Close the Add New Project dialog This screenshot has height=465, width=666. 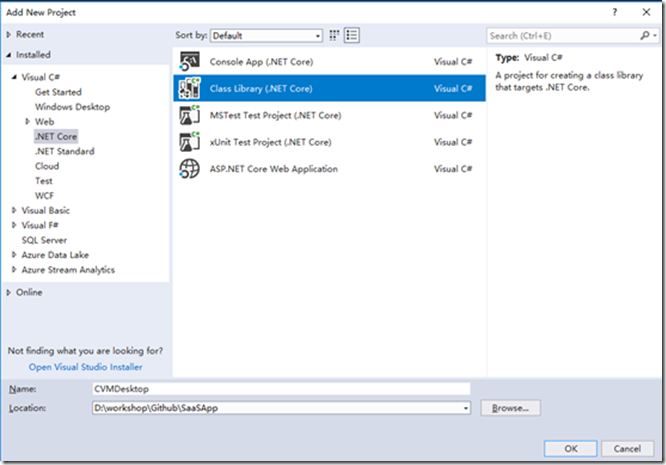(x=646, y=12)
